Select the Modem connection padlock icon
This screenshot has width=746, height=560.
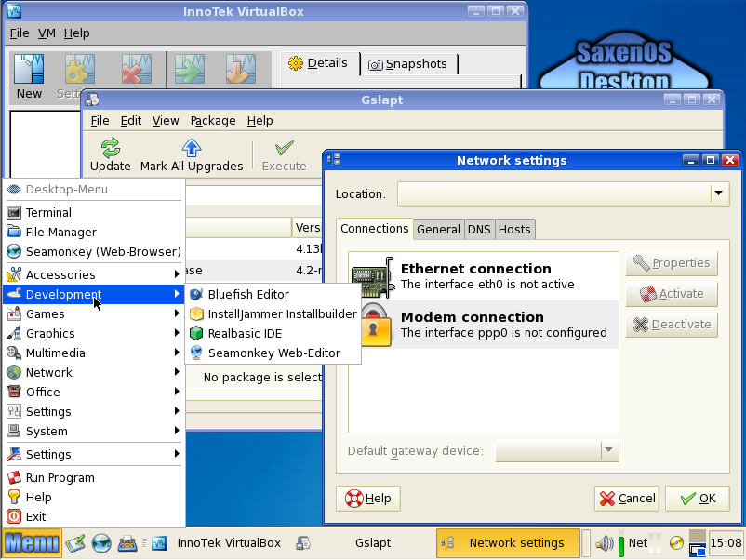coord(375,326)
